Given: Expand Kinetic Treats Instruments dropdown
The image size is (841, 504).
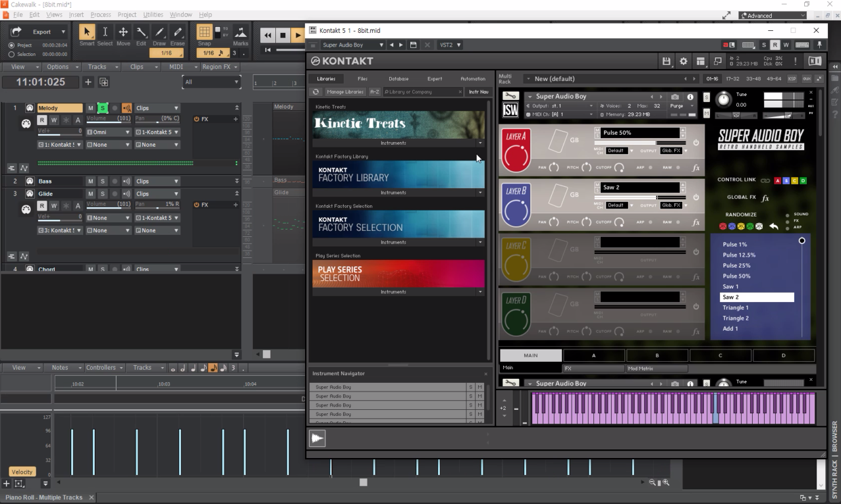Looking at the screenshot, I should tap(479, 143).
